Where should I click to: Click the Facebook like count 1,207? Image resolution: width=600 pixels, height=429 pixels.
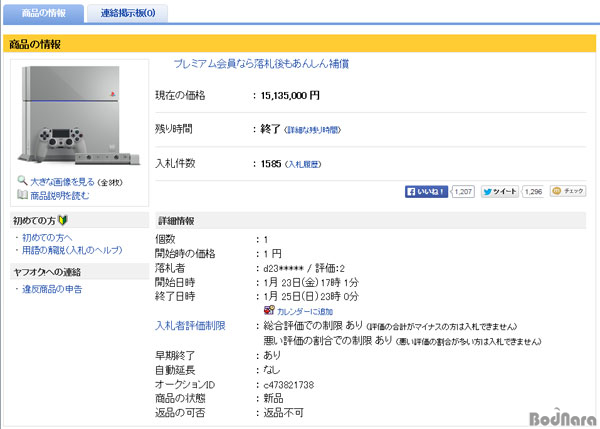[463, 191]
